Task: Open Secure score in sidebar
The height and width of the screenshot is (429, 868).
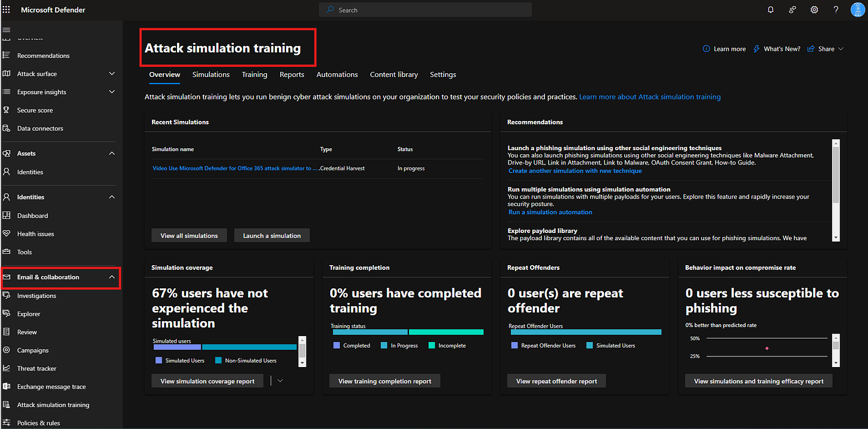Action: pos(35,110)
